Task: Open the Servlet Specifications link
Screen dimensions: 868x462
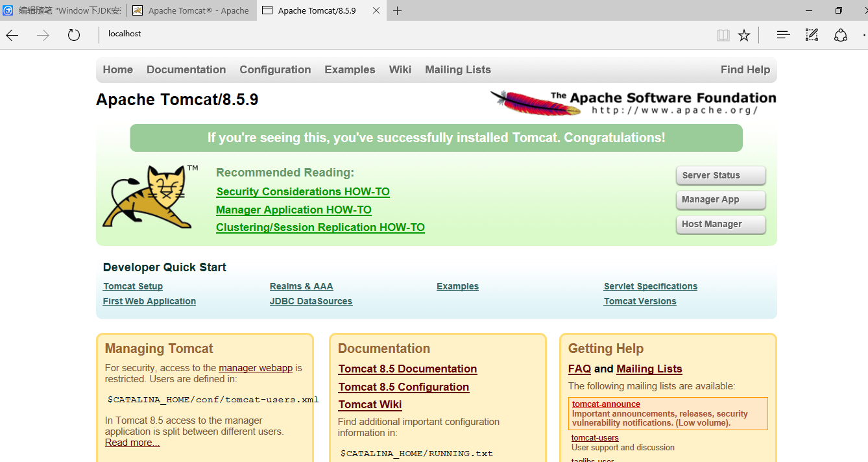Action: [651, 286]
